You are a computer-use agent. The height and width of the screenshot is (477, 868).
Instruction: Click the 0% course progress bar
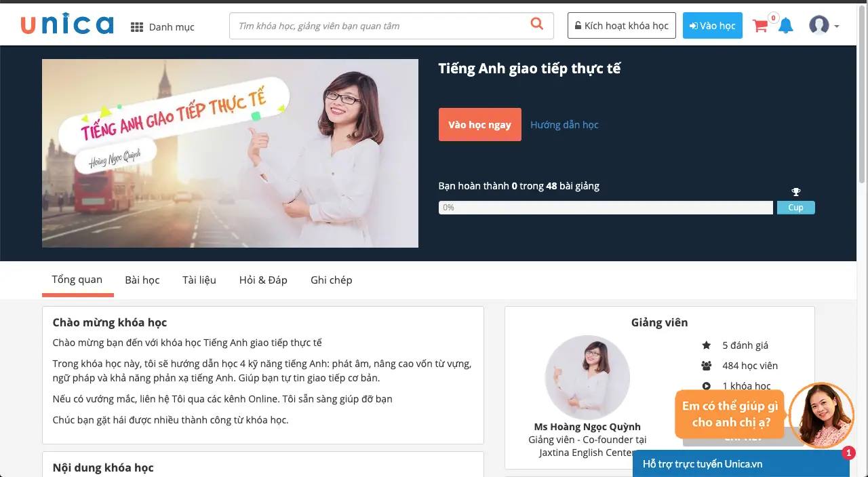[x=606, y=207]
